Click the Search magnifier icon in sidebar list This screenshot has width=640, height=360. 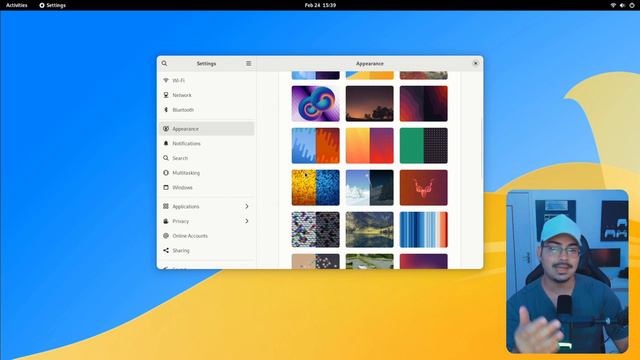click(166, 158)
